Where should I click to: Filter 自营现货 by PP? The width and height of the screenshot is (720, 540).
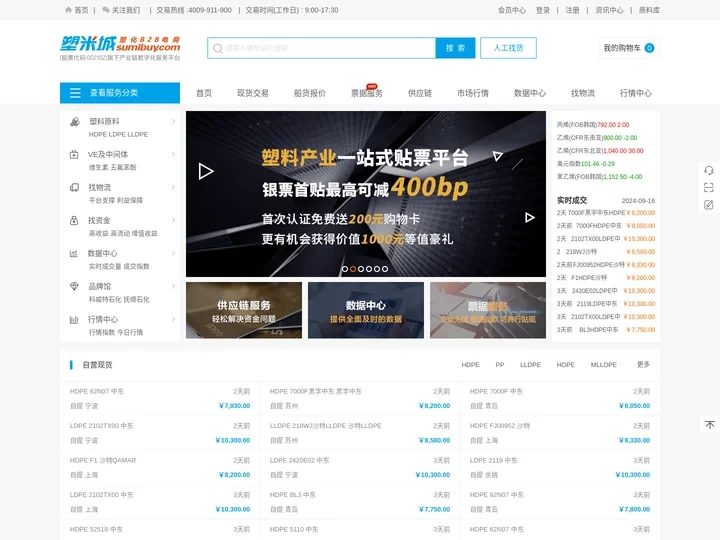(x=500, y=365)
